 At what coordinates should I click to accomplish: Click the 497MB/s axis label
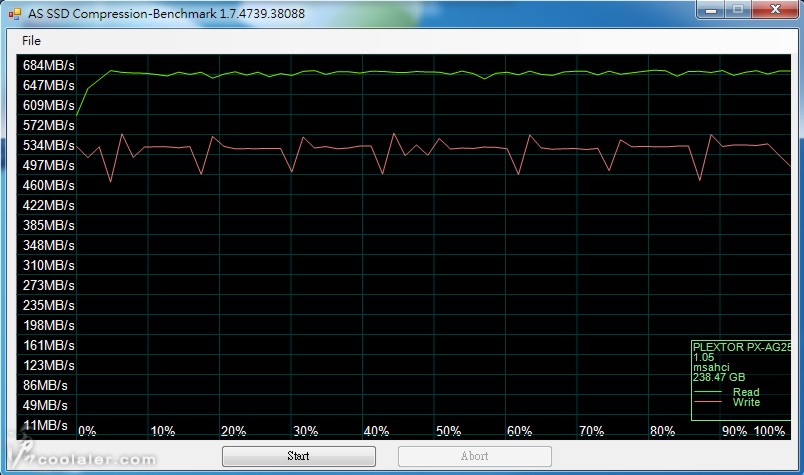tap(48, 165)
